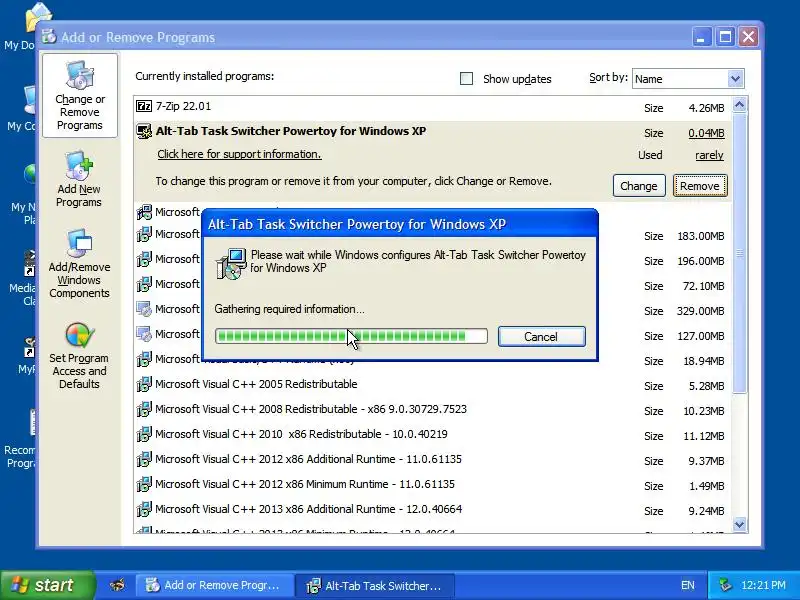
Task: Click the 10.23MB size value
Action: (704, 411)
